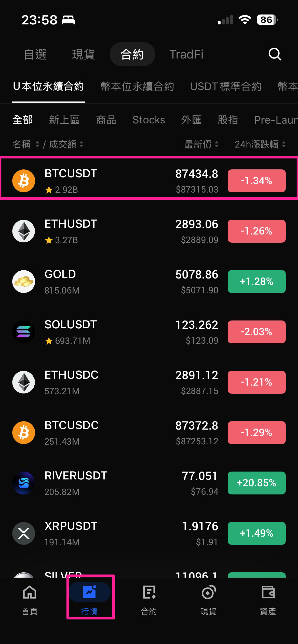Sort by 成交額 column arrows

tap(81, 144)
